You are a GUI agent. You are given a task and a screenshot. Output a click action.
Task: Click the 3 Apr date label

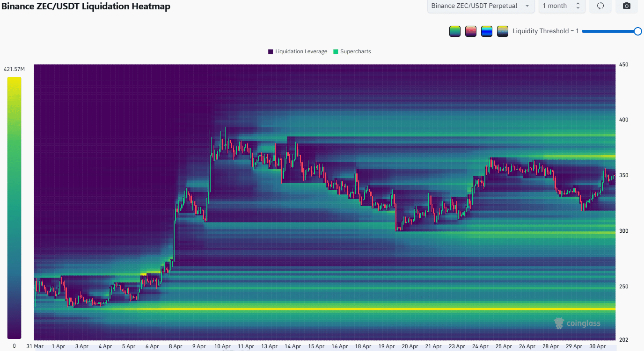coord(82,346)
